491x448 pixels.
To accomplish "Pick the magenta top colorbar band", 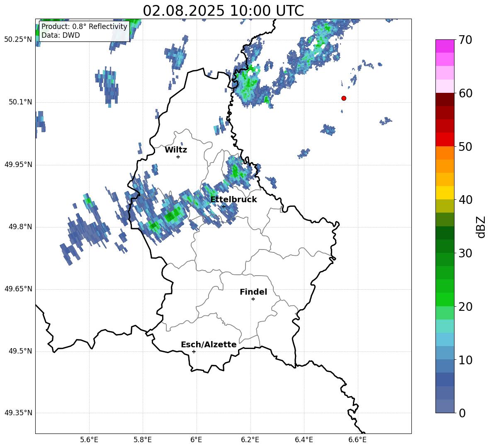I will [x=445, y=46].
